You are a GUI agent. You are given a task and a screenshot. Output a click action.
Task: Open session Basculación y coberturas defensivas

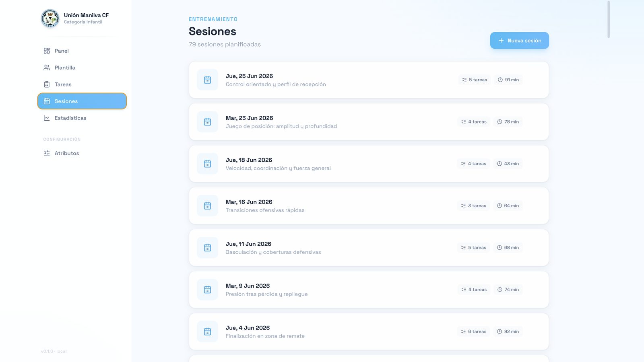[x=369, y=248]
